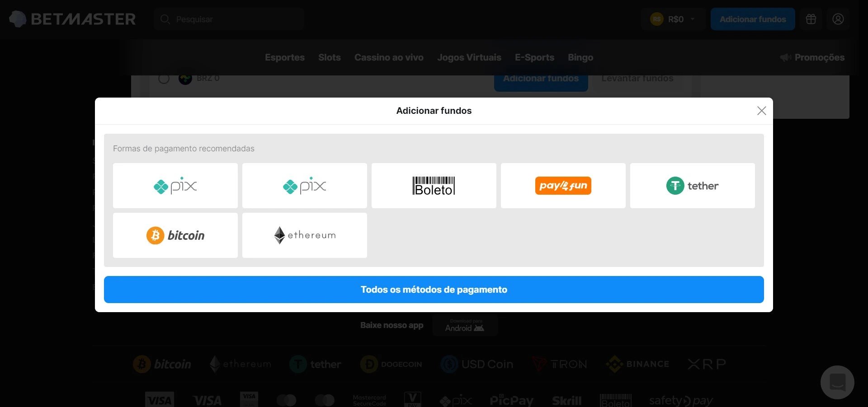Choose the ethereum payment card in dialog
The width and height of the screenshot is (868, 407).
[x=304, y=235]
